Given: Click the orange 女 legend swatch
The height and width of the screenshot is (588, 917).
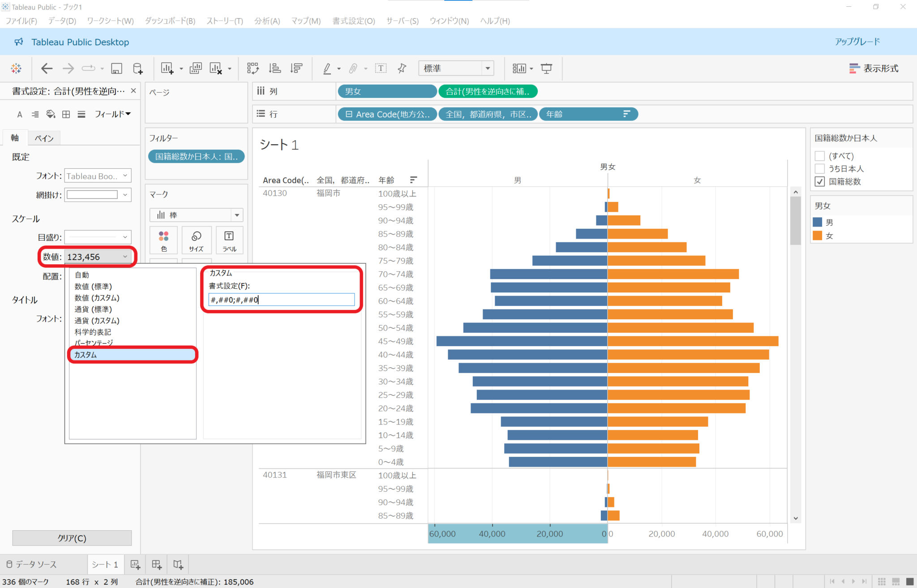Looking at the screenshot, I should click(817, 236).
